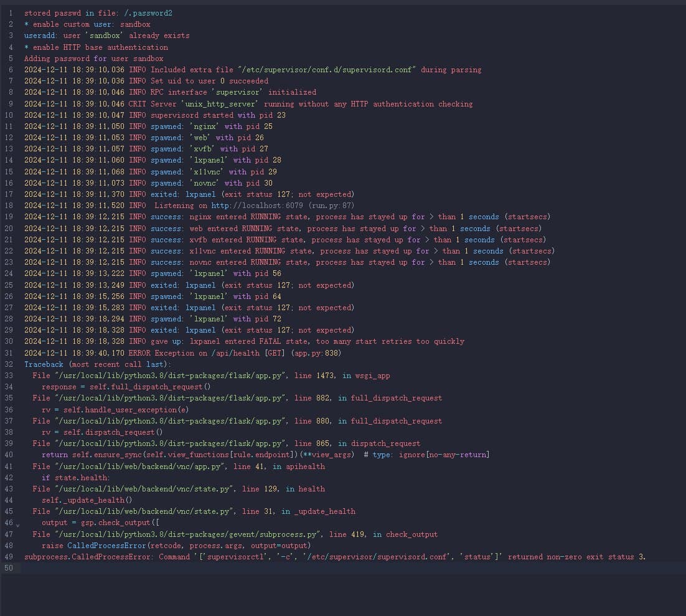
Task: Select 'self._update_health()' code line
Action: point(87,500)
